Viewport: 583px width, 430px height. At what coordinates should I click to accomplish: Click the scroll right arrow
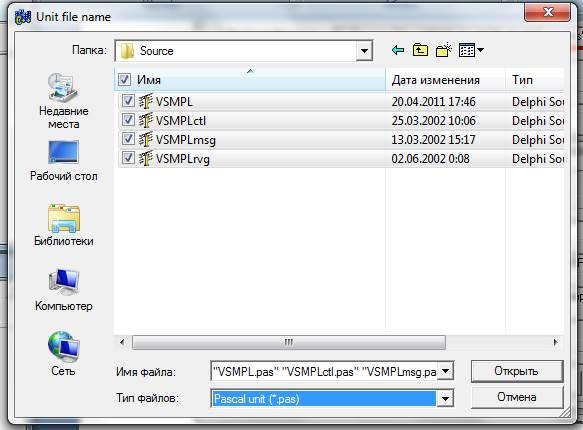(x=555, y=342)
